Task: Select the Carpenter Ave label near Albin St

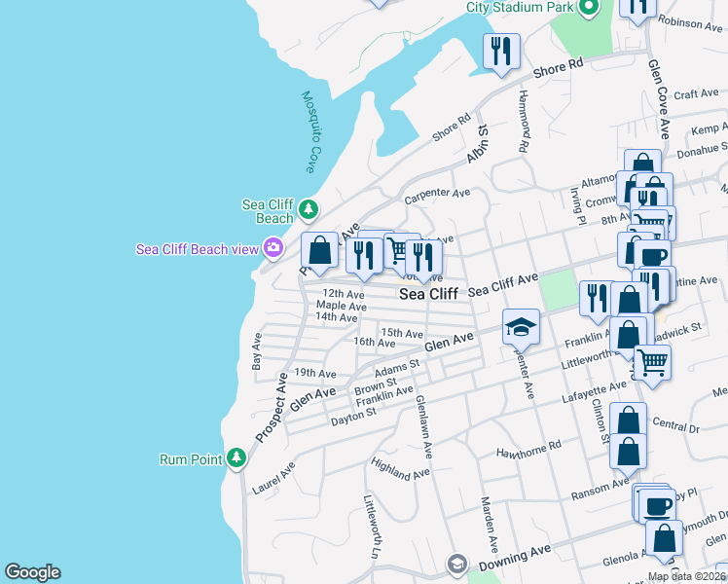Action: click(437, 196)
